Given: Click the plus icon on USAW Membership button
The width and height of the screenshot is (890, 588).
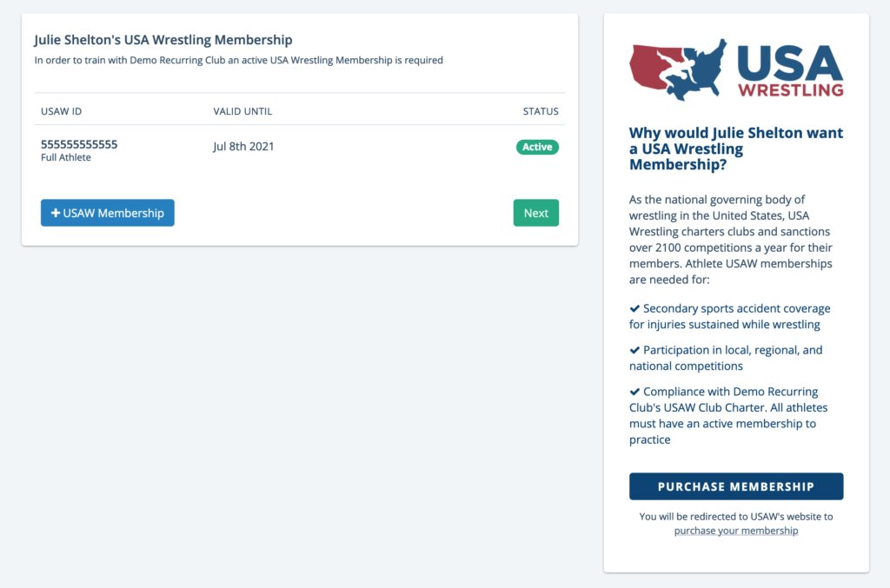Looking at the screenshot, I should pos(56,213).
